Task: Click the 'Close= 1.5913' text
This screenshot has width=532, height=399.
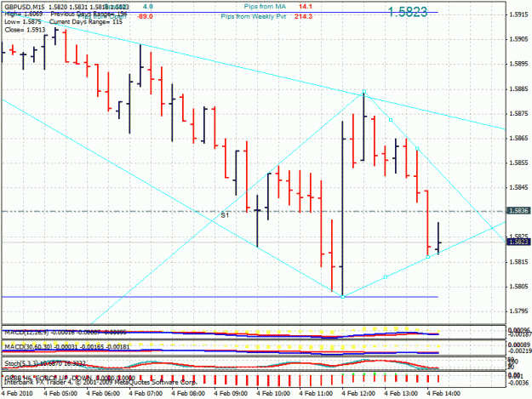Action: [25, 30]
